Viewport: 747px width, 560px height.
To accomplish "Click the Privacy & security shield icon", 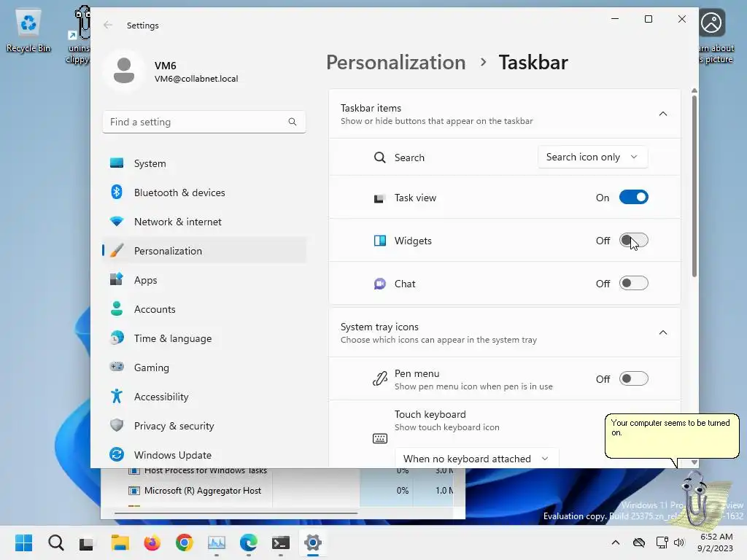I will (x=117, y=425).
